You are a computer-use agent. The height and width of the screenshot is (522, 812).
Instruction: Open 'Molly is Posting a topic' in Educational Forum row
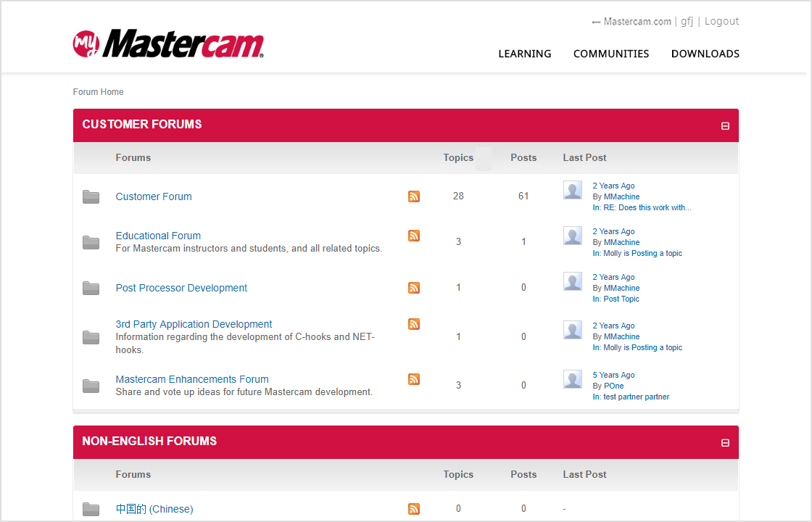(637, 253)
